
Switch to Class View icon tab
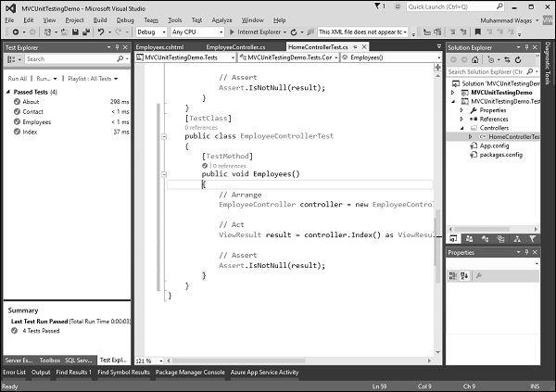(485, 239)
